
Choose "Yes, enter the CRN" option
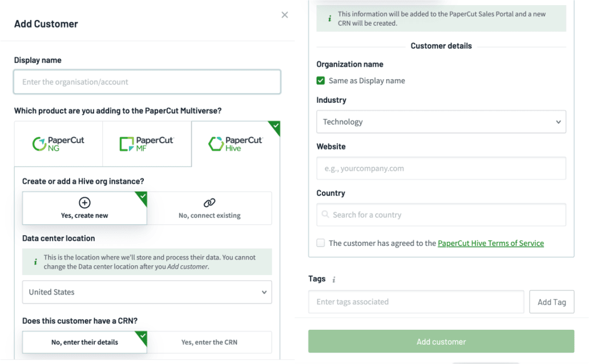209,342
